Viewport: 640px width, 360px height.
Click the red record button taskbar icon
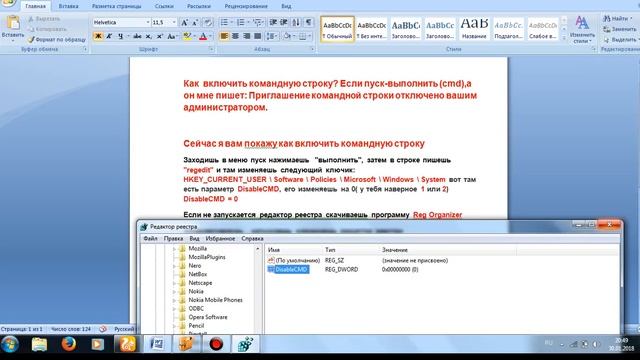click(x=216, y=344)
